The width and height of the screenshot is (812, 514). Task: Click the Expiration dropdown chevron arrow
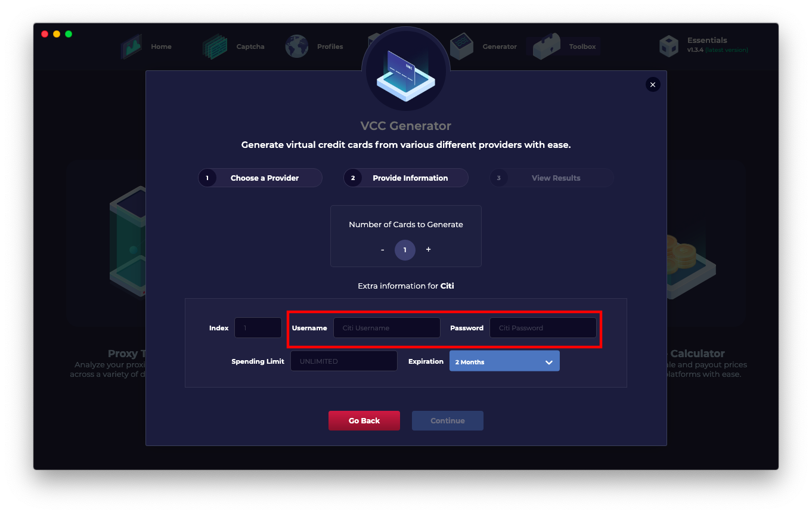click(x=549, y=362)
